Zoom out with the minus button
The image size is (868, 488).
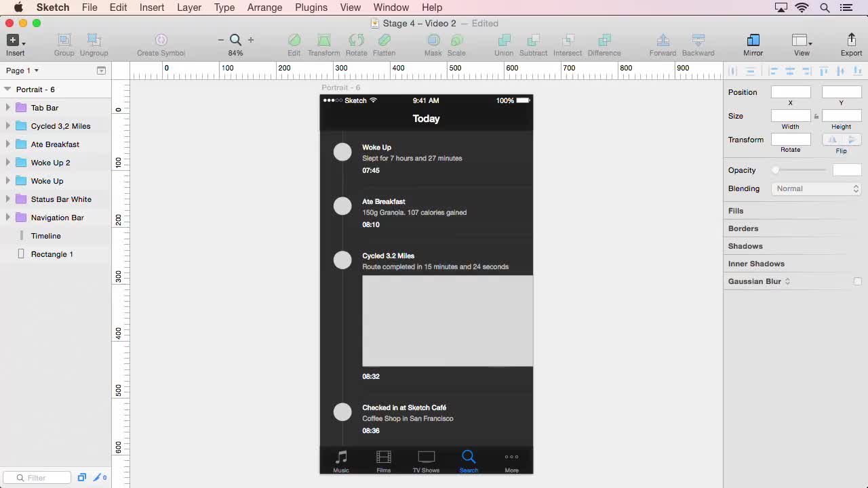coord(221,40)
